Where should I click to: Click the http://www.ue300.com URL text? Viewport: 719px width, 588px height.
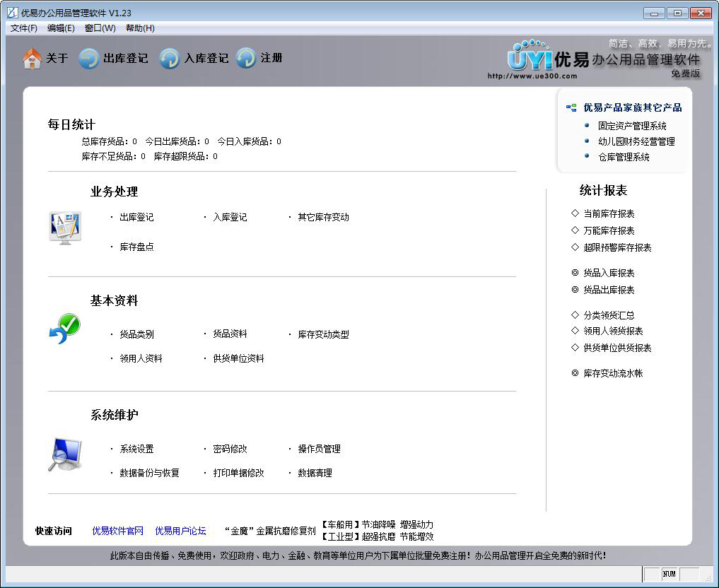[532, 76]
